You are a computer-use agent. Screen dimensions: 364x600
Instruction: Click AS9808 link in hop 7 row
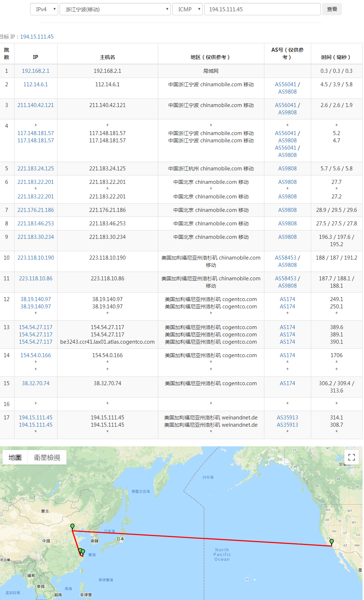tap(287, 210)
